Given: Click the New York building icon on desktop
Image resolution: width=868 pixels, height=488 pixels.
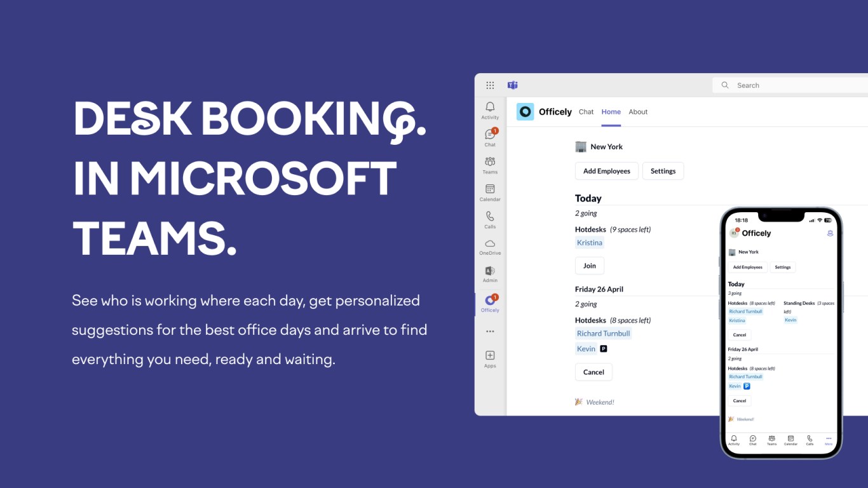Looking at the screenshot, I should coord(581,147).
